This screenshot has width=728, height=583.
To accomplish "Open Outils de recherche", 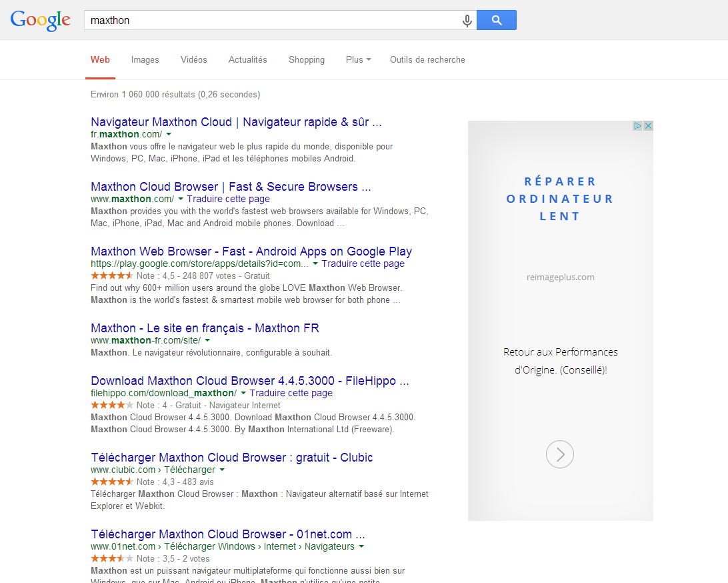I will (x=427, y=59).
